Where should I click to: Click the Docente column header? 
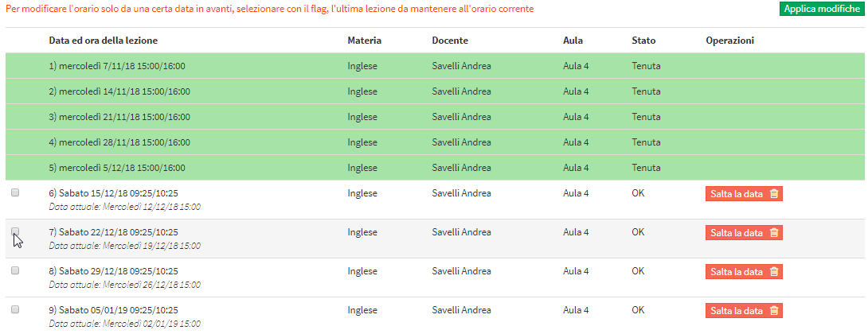coord(450,41)
